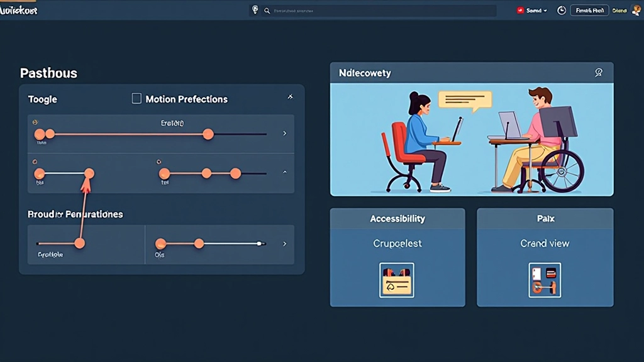Click the microphone icon in the top bar
This screenshot has height=362, width=644.
click(255, 10)
